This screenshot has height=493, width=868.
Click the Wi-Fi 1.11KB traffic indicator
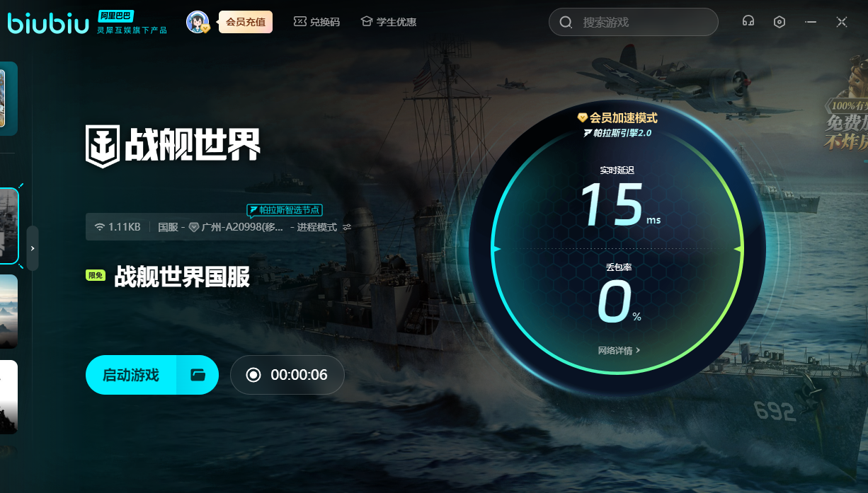pos(118,227)
